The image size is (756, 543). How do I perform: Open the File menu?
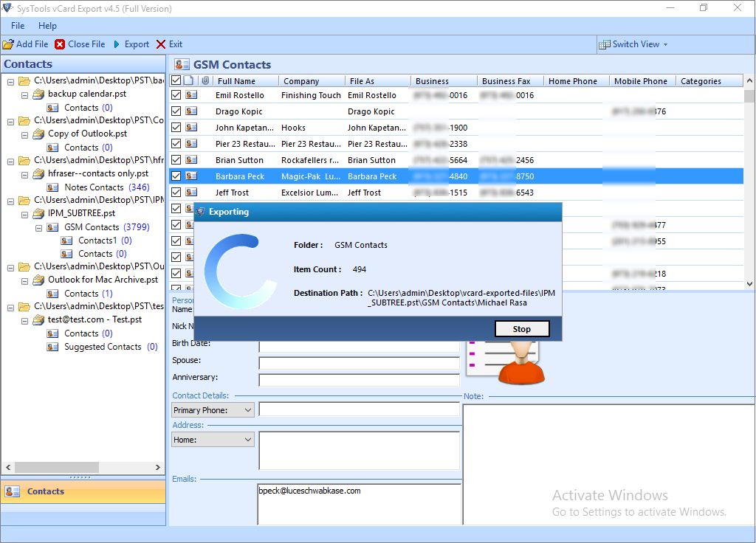18,26
